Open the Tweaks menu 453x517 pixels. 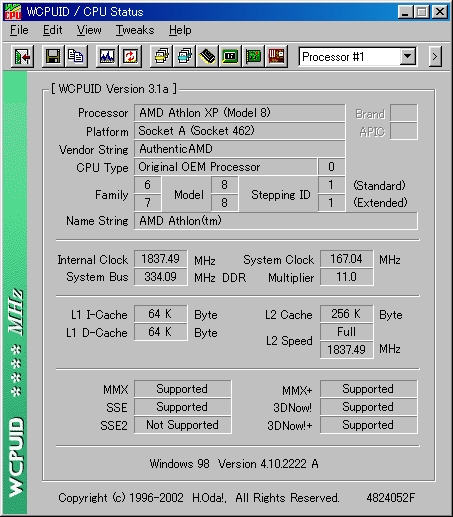pos(135,30)
